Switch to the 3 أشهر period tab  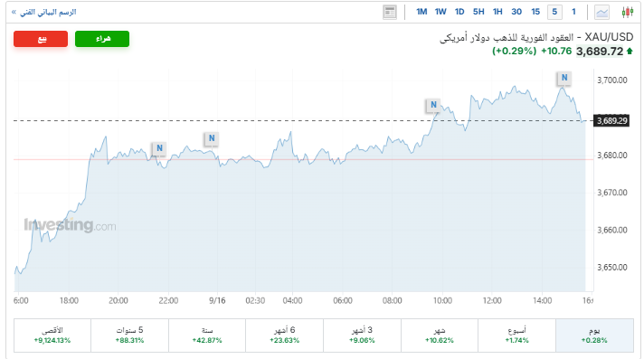coord(362,335)
